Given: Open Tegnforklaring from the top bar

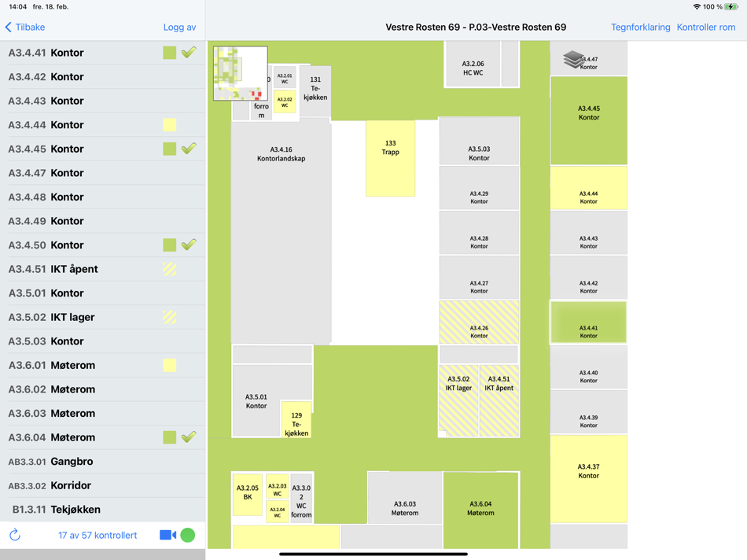Looking at the screenshot, I should click(640, 27).
